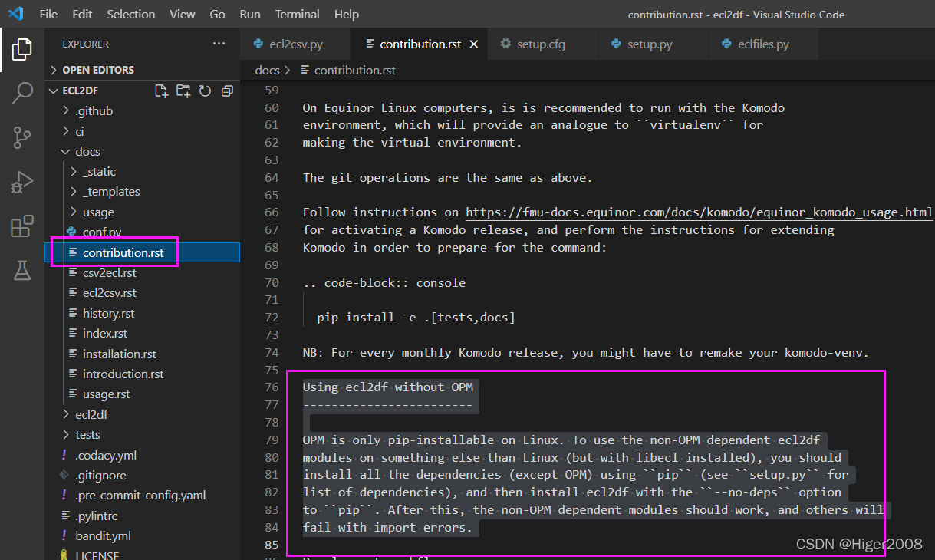Switch to the ecl2csv.py tab

(x=295, y=44)
